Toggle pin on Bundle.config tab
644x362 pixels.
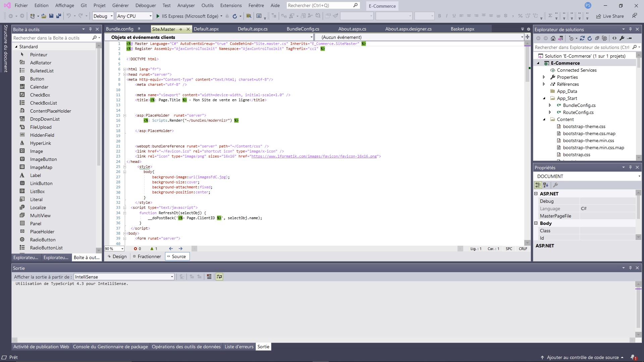click(139, 29)
